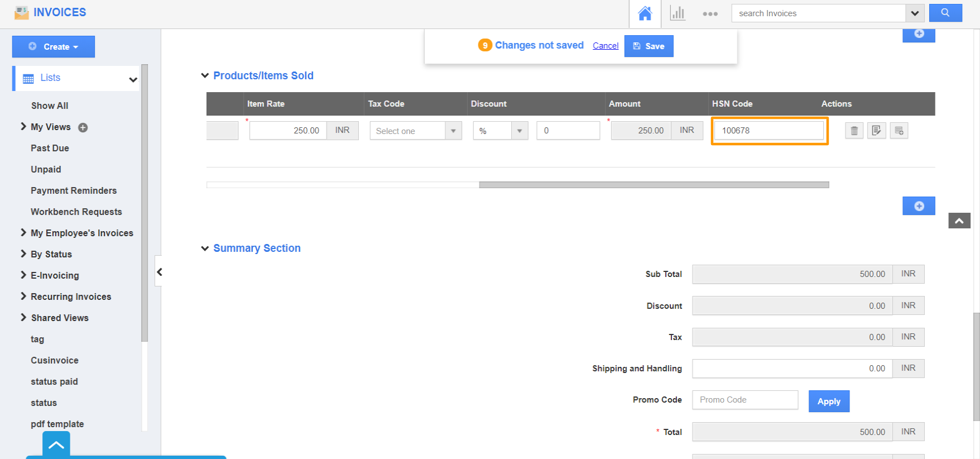
Task: Go to the Invoices home icon
Action: tap(645, 13)
